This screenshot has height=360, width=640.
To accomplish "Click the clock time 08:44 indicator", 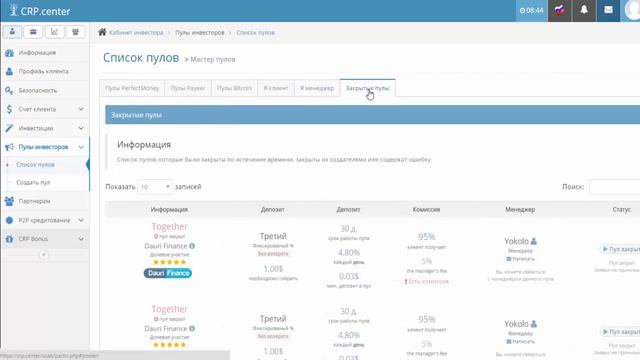I will (531, 10).
